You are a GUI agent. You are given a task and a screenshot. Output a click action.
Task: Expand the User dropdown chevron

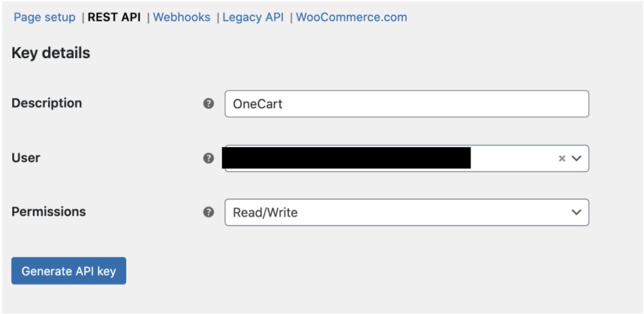(576, 158)
